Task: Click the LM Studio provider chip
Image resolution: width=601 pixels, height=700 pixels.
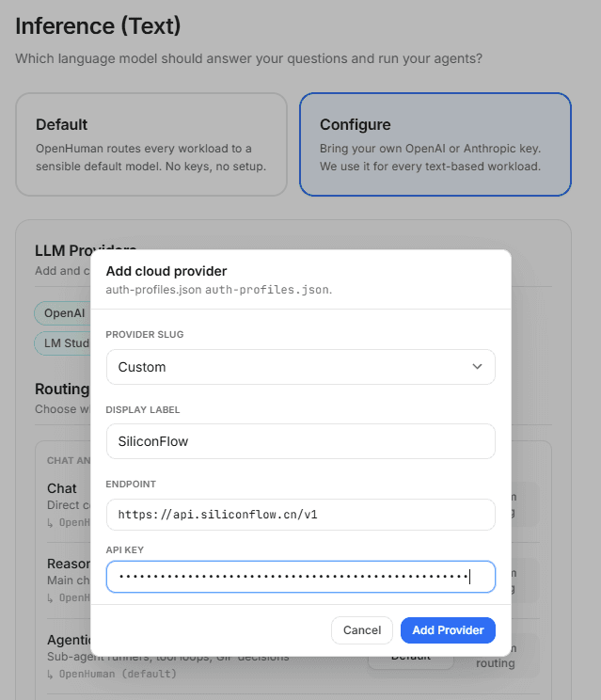Action: 63,342
